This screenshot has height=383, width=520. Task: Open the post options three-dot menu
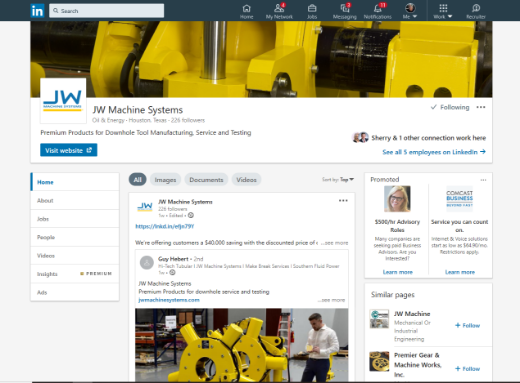tap(343, 201)
